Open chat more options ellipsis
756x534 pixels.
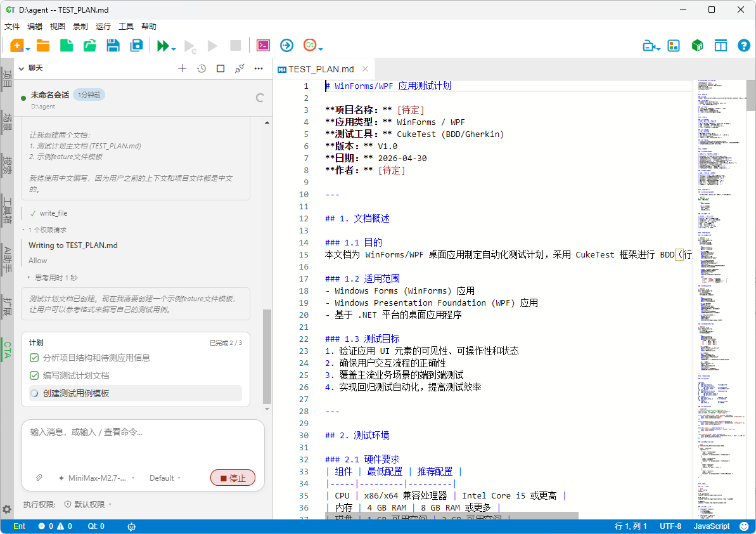259,68
